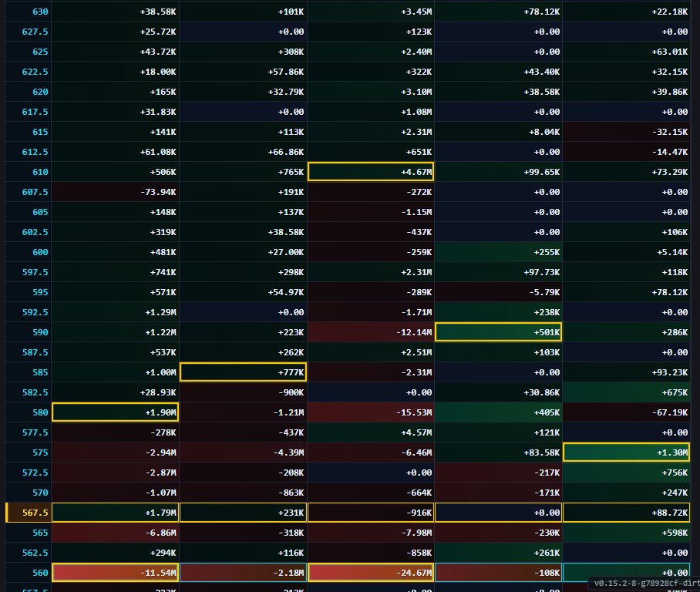The height and width of the screenshot is (592, 700).
Task: Select the +123K cell in row 627.5
Action: pyautogui.click(x=371, y=32)
